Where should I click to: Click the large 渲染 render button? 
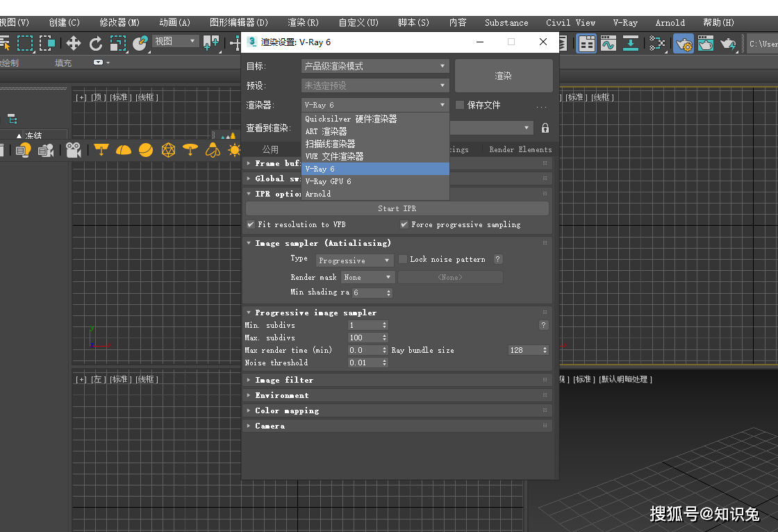(x=504, y=76)
